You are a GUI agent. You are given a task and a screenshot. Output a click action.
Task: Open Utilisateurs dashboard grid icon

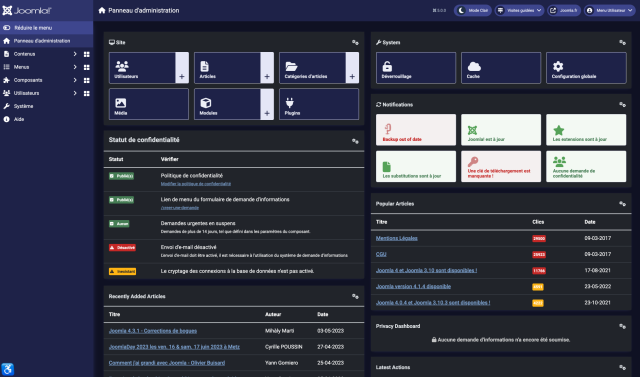pyautogui.click(x=87, y=93)
